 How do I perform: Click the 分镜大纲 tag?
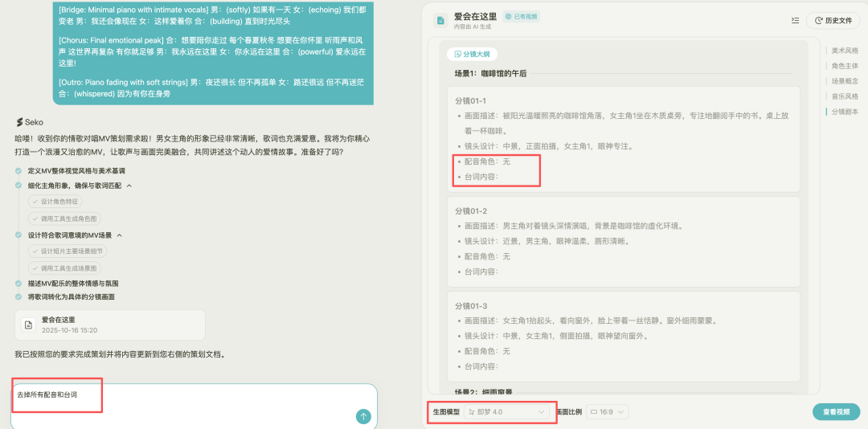[x=472, y=55]
